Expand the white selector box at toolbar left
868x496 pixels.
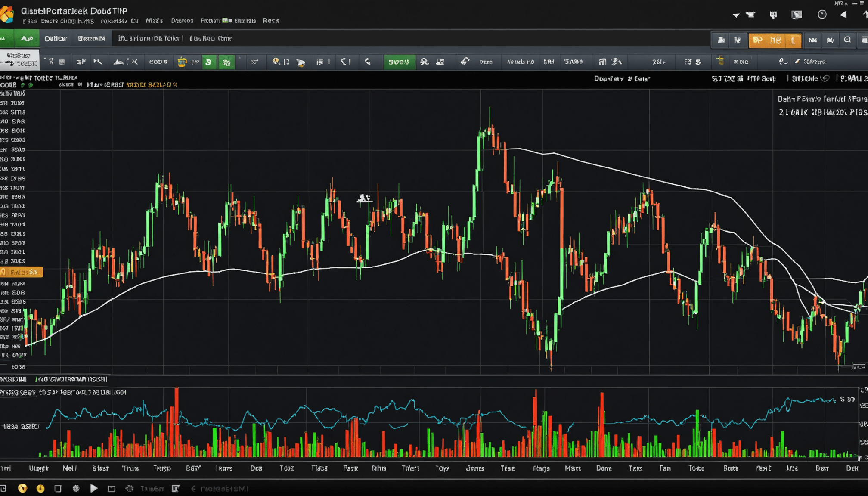(19, 59)
